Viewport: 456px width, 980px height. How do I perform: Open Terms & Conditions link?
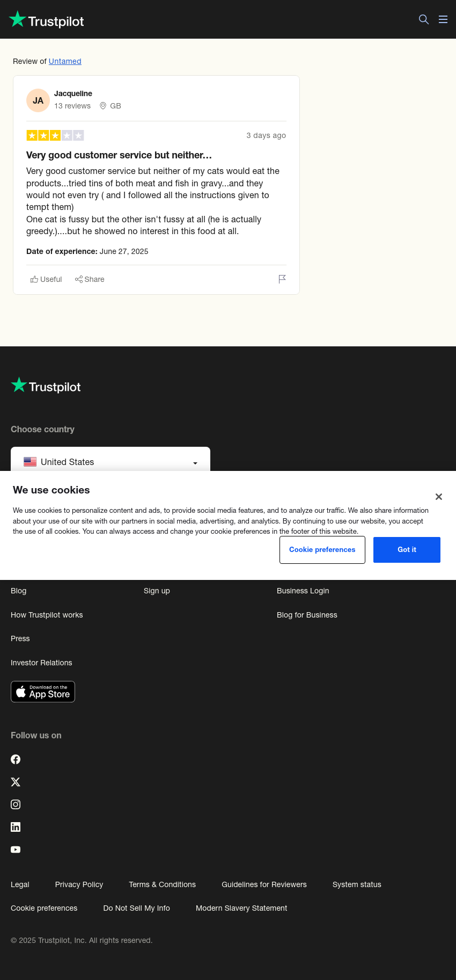162,884
